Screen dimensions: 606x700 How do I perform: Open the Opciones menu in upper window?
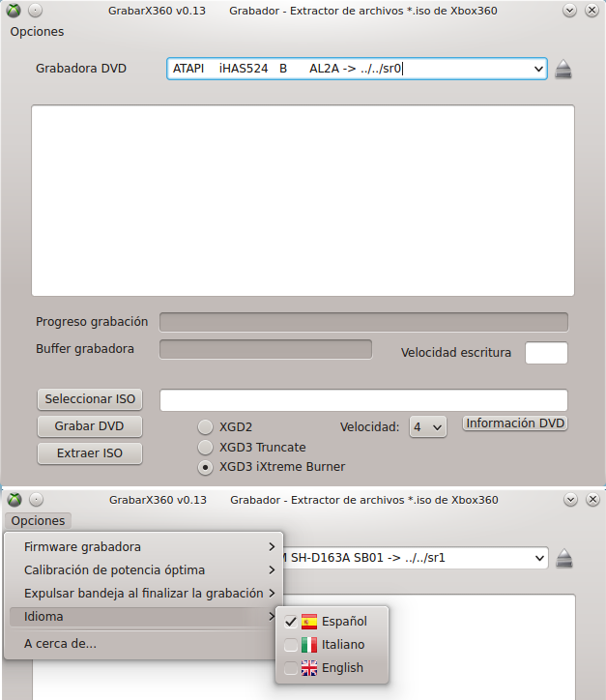pos(37,32)
